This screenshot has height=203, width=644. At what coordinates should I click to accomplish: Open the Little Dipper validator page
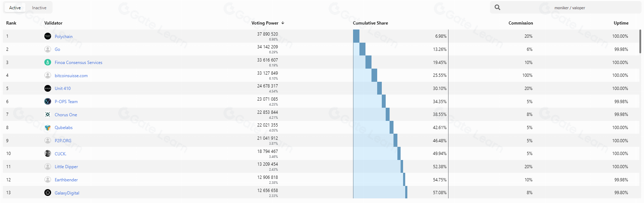click(66, 166)
